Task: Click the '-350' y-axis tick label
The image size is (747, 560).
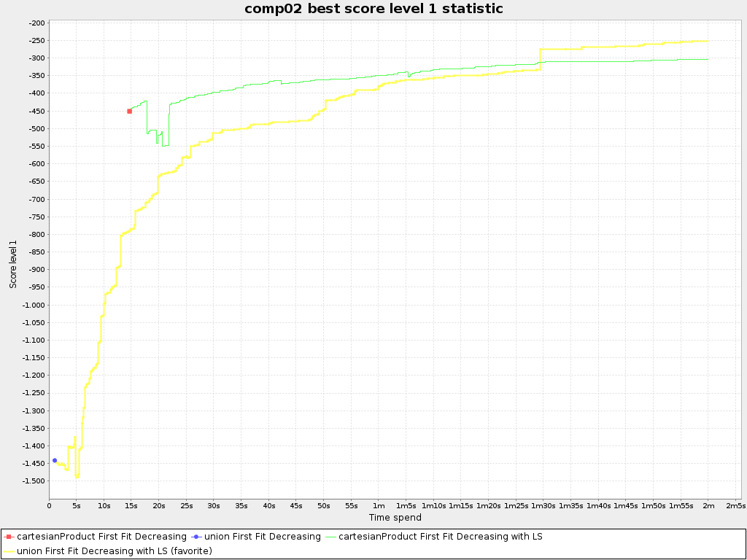Action: (36, 76)
